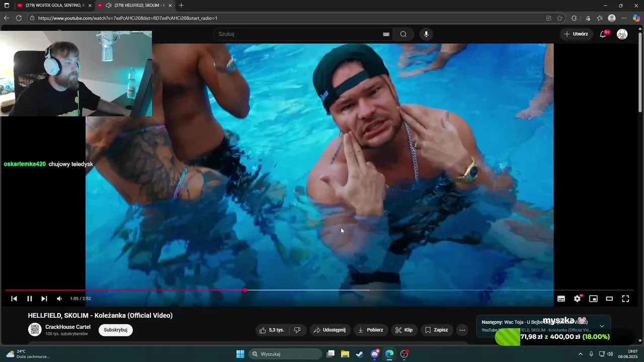This screenshot has height=362, width=644.
Task: Toggle subtitles in the player
Action: click(x=561, y=299)
